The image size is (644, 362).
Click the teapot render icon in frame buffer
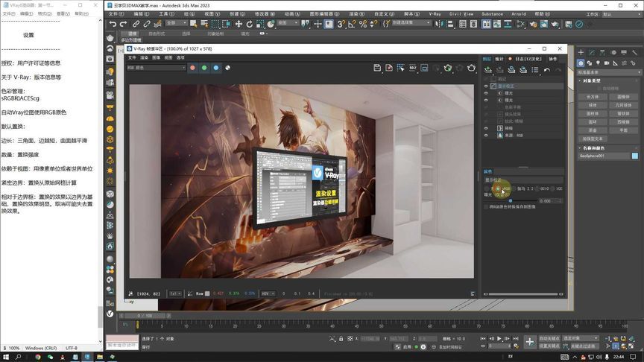pos(472,68)
